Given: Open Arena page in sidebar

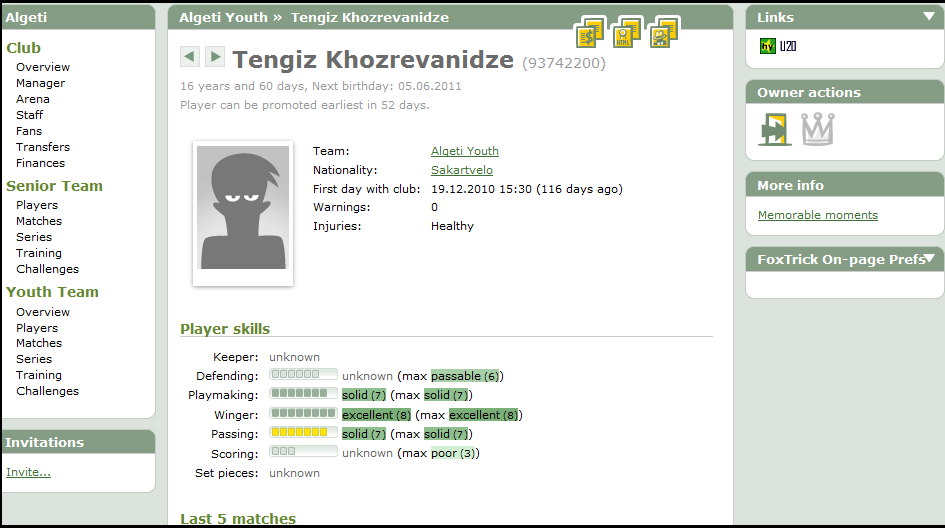Looking at the screenshot, I should click(x=33, y=99).
